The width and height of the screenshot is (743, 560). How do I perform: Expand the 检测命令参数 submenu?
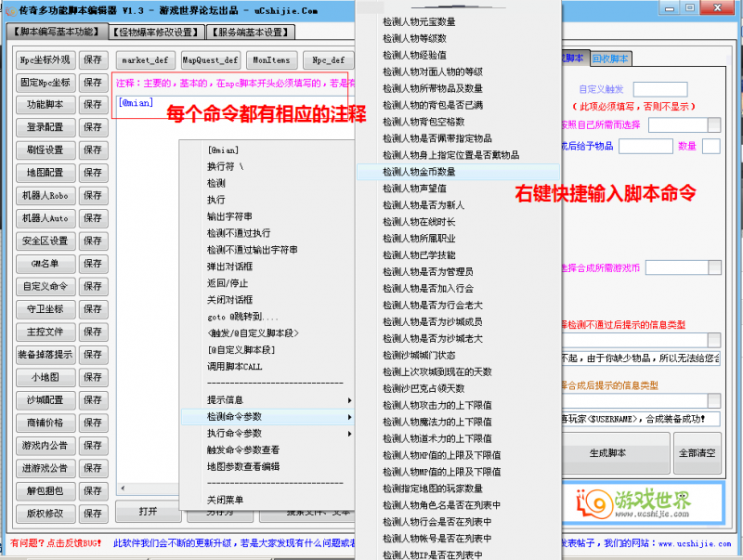point(230,417)
